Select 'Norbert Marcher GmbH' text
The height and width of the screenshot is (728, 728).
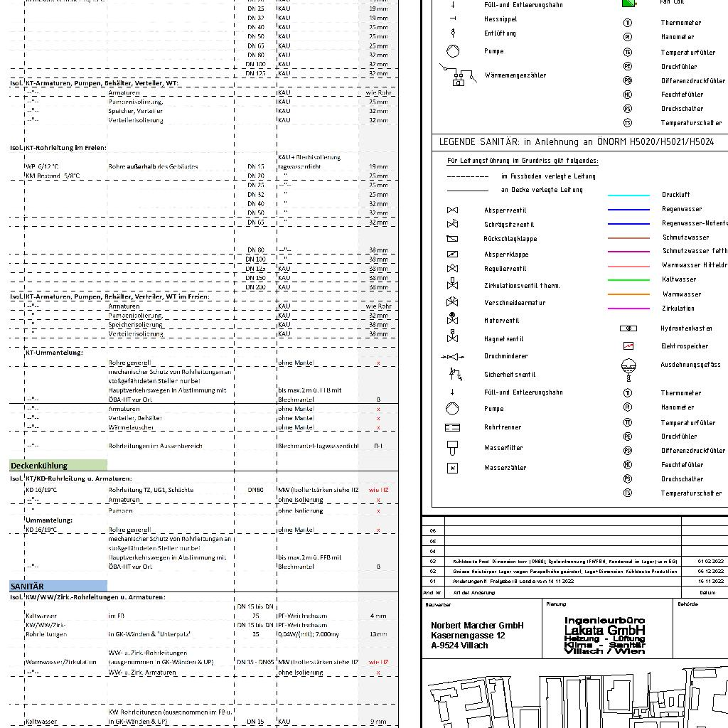[x=477, y=626]
